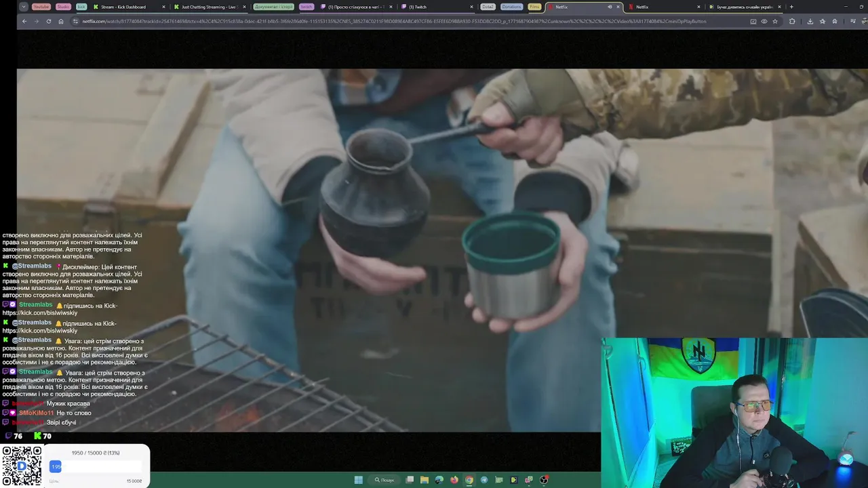Close the Буча tab
Image resolution: width=868 pixels, height=488 pixels.
click(x=779, y=7)
